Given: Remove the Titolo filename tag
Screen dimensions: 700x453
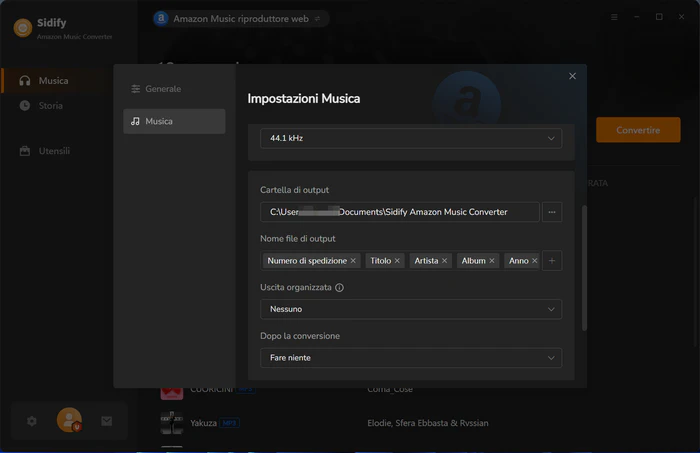Looking at the screenshot, I should point(397,261).
